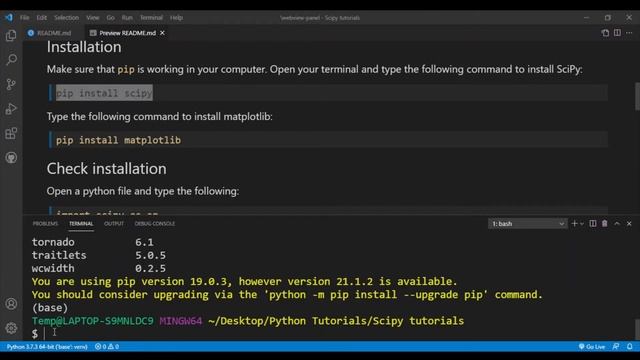Click the 'tornado' row in terminal output
640x360 pixels.
coord(93,242)
